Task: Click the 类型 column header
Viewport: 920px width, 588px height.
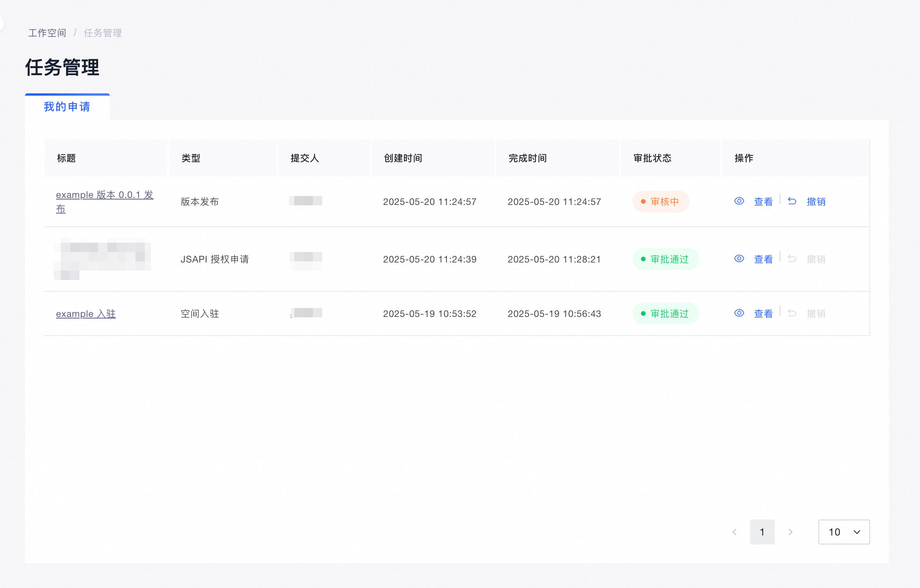Action: click(223, 158)
